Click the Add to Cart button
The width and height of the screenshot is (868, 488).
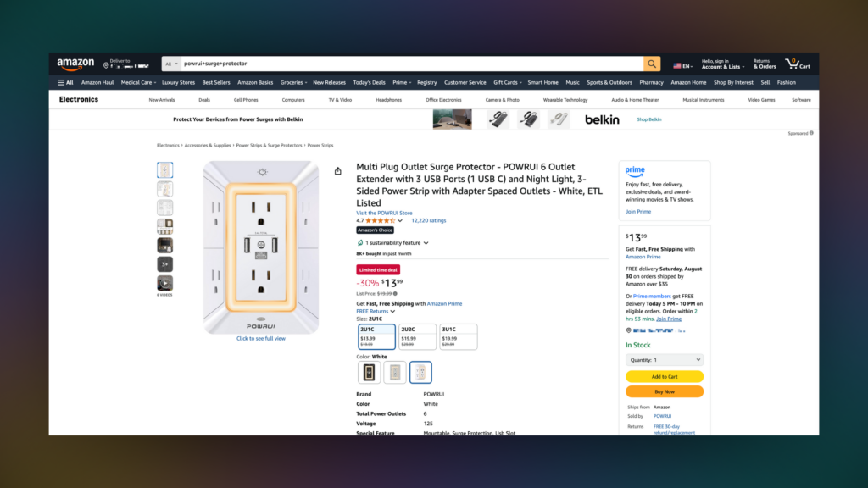[665, 377]
